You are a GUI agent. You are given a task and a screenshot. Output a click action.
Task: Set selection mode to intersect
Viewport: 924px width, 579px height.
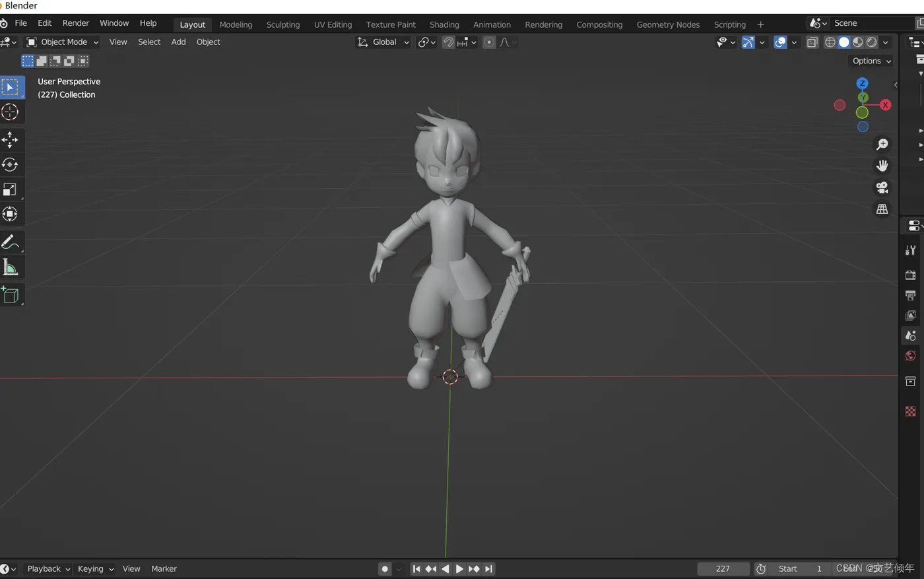point(83,61)
